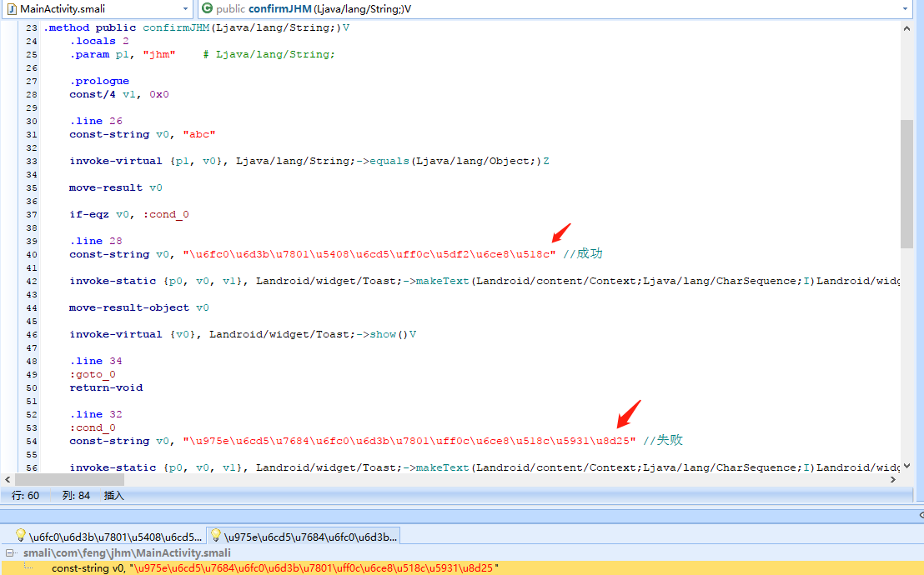
Task: Click the return-void line
Action: [106, 387]
